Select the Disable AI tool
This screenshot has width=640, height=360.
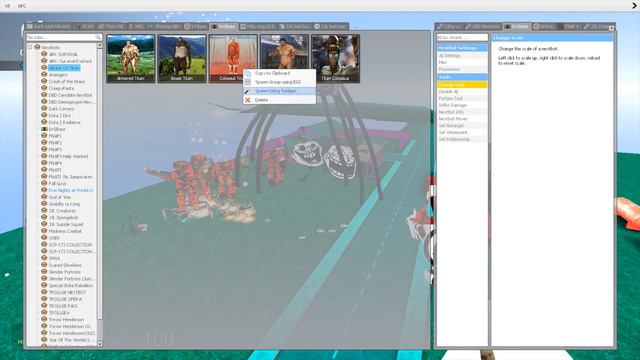point(462,91)
